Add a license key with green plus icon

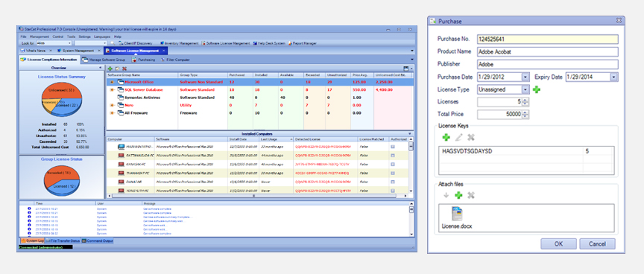point(446,138)
